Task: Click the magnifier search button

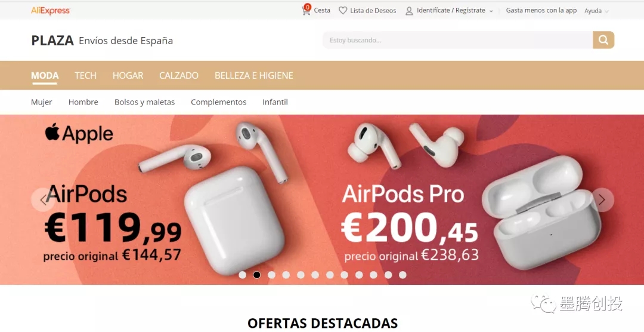Action: (x=603, y=40)
